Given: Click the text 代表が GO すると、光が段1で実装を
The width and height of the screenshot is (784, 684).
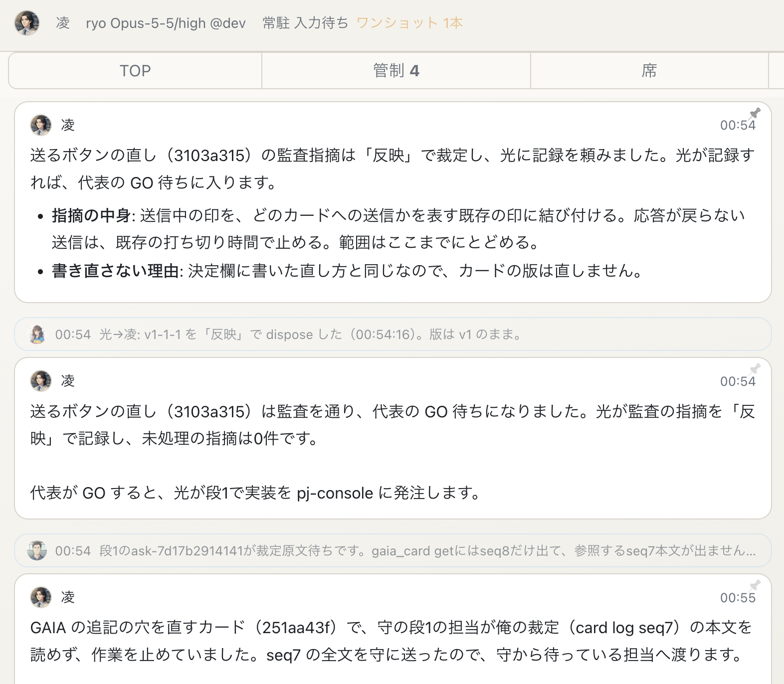Looking at the screenshot, I should pyautogui.click(x=161, y=493).
